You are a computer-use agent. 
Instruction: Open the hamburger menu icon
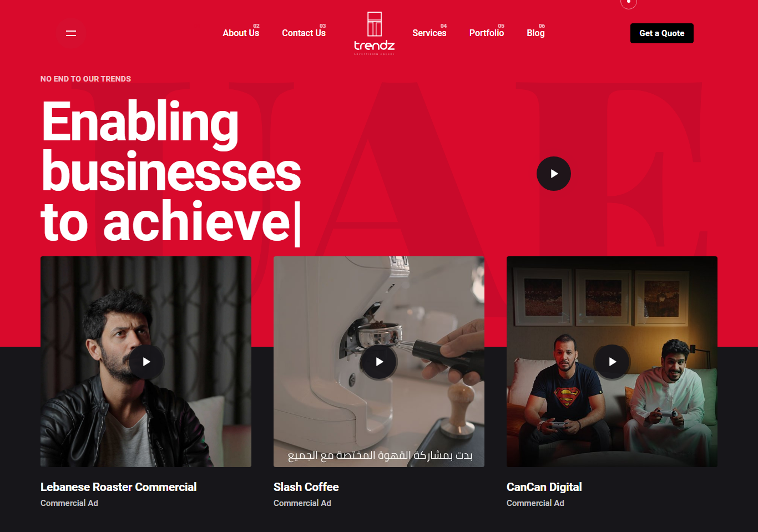click(x=71, y=33)
